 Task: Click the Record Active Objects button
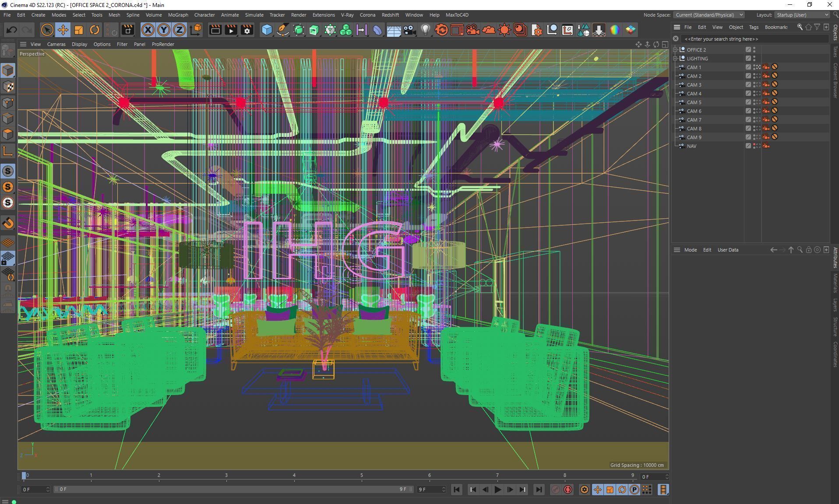click(555, 490)
